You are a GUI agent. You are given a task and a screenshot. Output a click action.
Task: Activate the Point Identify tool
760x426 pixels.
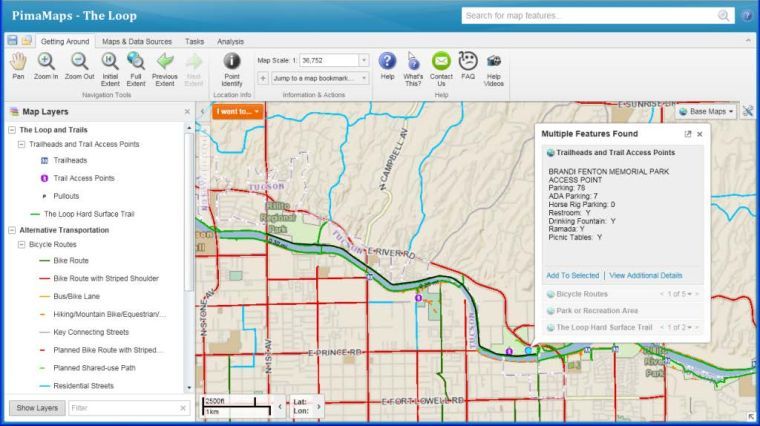click(231, 65)
